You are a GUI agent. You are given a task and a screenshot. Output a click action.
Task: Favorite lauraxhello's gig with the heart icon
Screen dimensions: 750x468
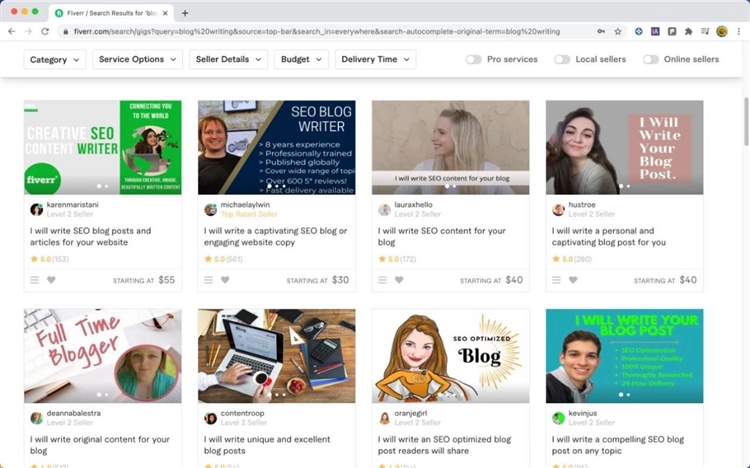[x=399, y=280]
